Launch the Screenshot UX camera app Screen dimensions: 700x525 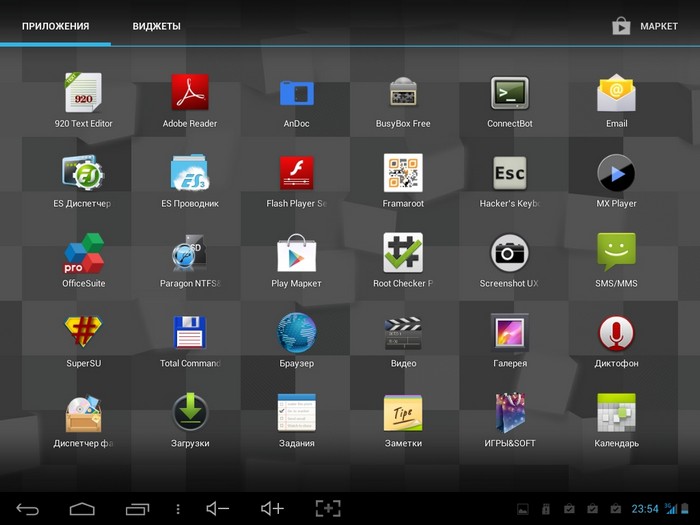[509, 253]
